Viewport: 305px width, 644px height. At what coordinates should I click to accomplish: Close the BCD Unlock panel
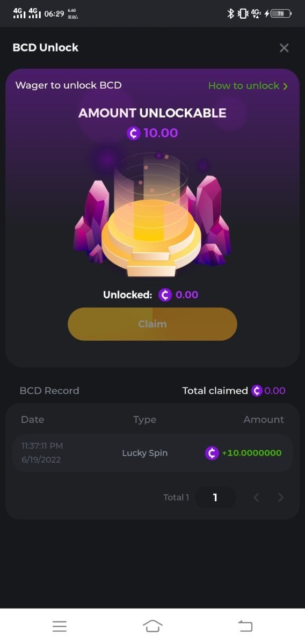[x=284, y=48]
